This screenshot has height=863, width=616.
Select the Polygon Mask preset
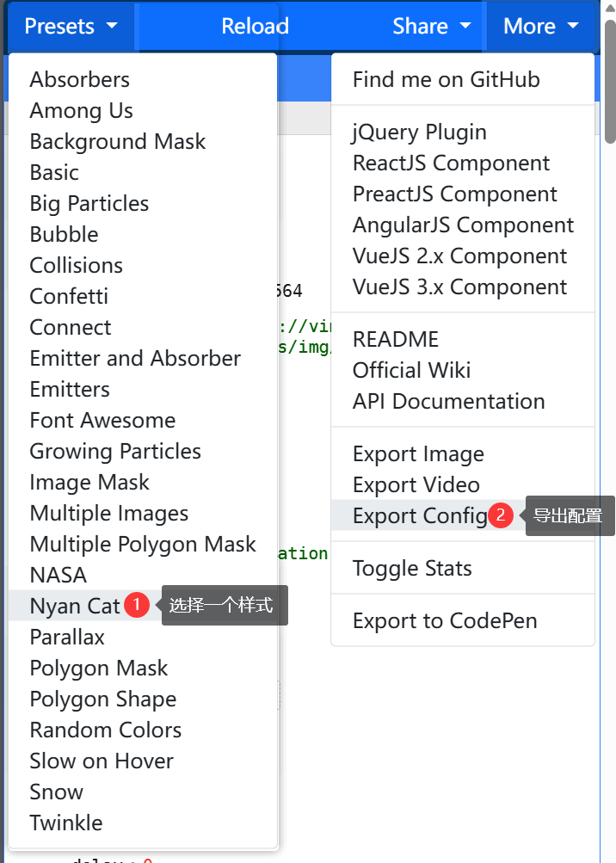coord(99,668)
